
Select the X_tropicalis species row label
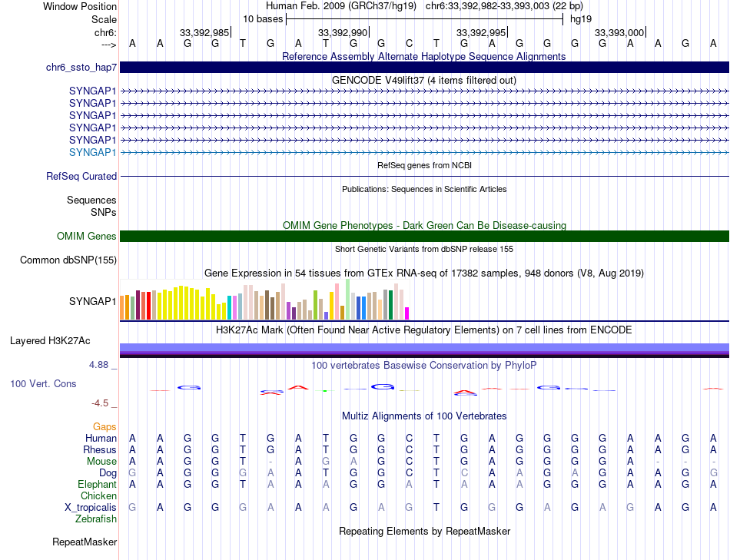click(x=90, y=508)
